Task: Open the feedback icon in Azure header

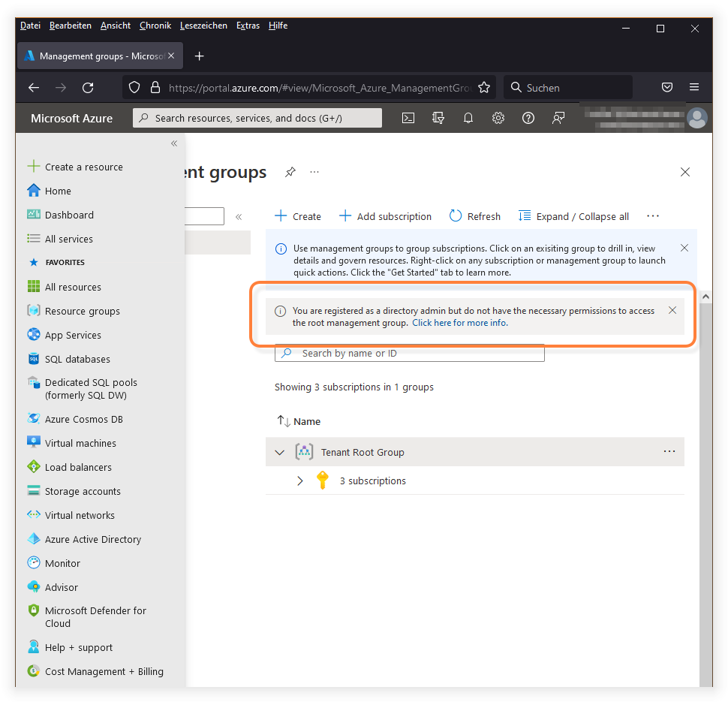Action: tap(558, 118)
